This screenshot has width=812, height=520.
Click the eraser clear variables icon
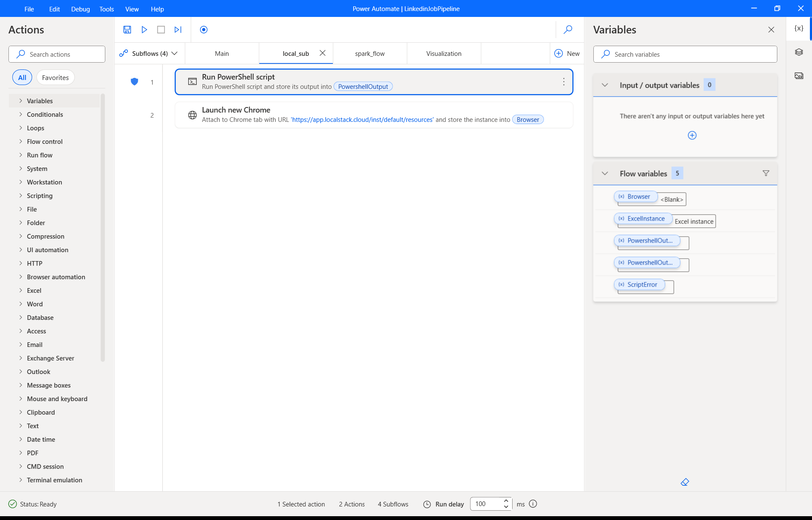click(x=685, y=482)
